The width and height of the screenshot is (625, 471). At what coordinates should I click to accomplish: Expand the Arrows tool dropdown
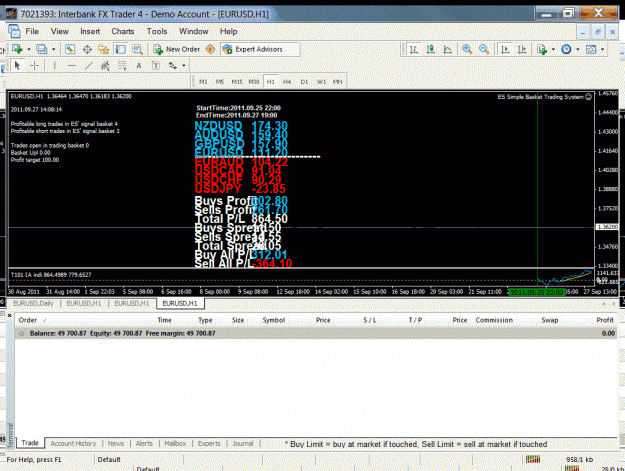pyautogui.click(x=184, y=66)
